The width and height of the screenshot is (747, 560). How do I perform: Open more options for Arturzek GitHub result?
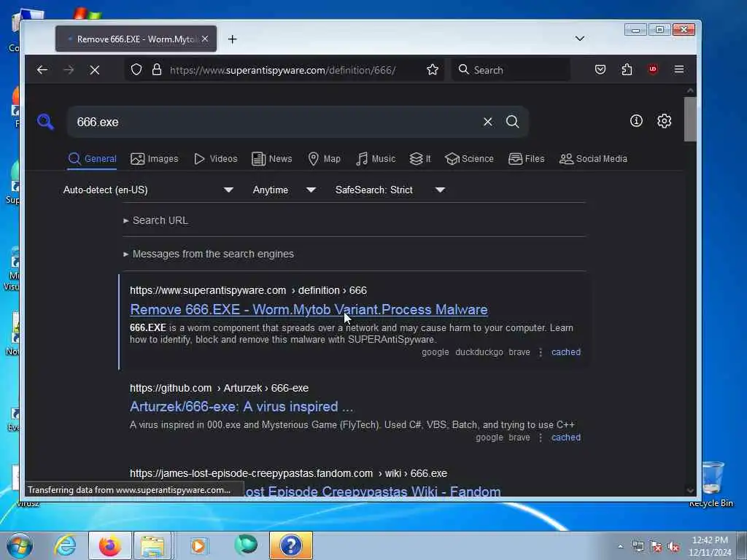541,437
